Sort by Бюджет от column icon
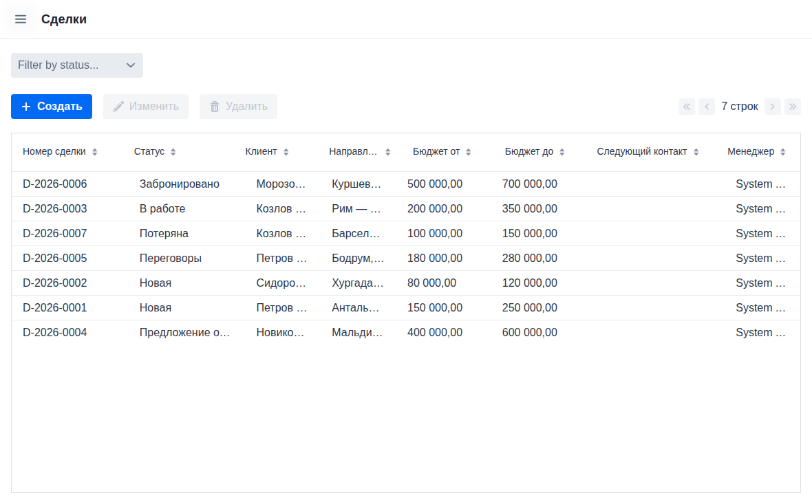Screen dimensions: 812x504 pyautogui.click(x=469, y=152)
